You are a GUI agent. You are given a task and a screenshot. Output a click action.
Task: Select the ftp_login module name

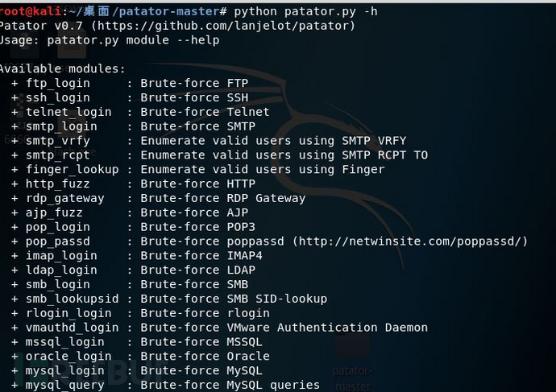point(58,84)
